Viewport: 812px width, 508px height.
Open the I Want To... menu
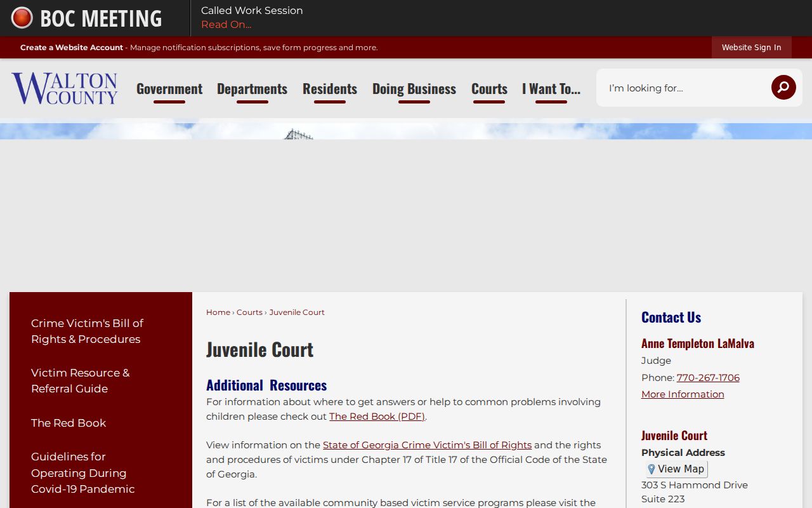click(x=551, y=89)
